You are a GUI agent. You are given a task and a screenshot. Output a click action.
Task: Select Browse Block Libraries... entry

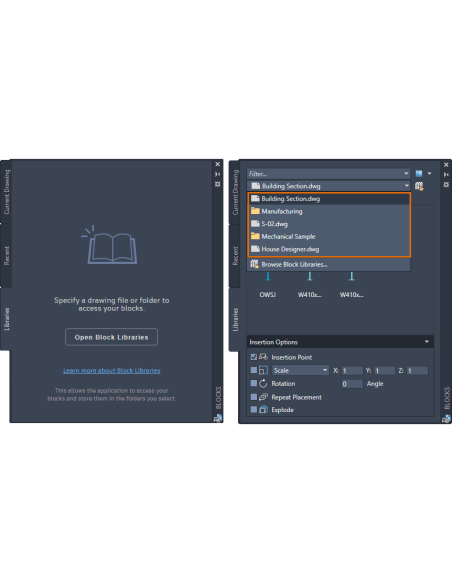[329, 264]
